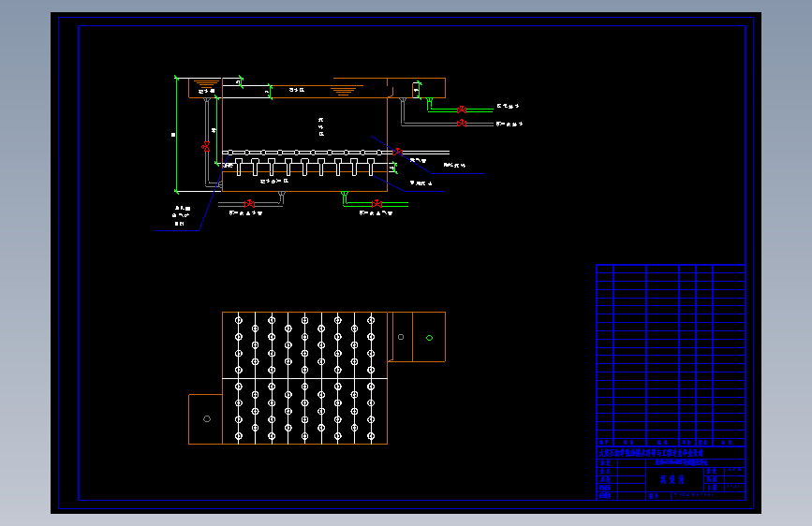Pick the green circle in plan view chamber
Image resolution: width=812 pixels, height=526 pixels.
429,338
